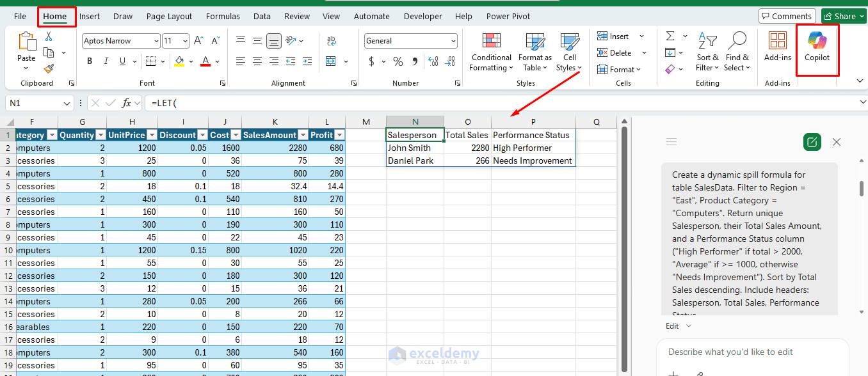Apply Comma Style number format

415,61
